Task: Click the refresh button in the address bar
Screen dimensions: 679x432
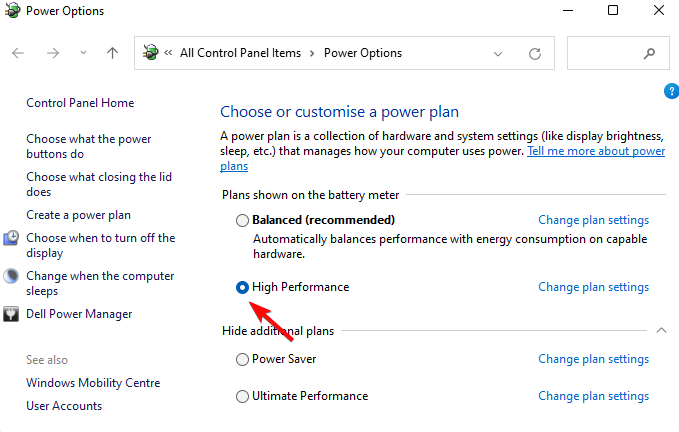Action: 534,53
